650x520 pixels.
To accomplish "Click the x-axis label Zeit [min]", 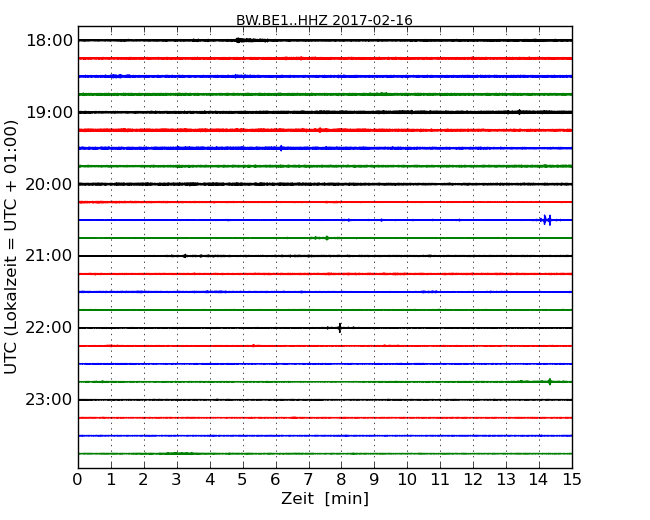I will (325, 498).
